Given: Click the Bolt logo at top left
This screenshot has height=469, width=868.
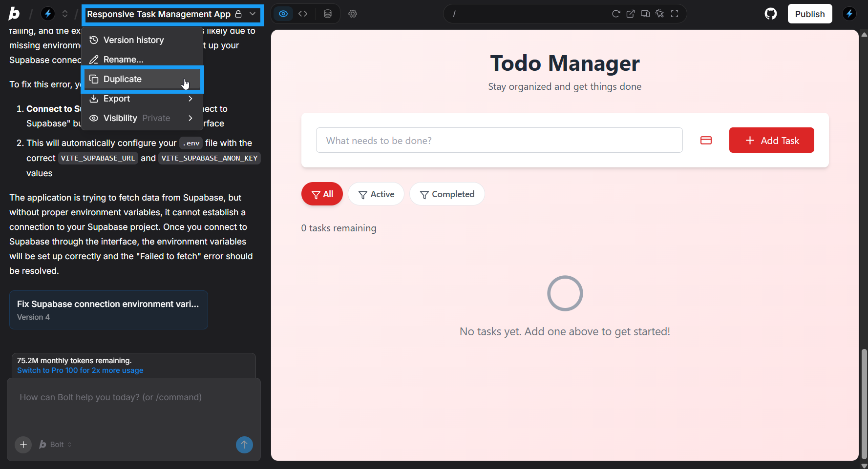Looking at the screenshot, I should coord(14,14).
